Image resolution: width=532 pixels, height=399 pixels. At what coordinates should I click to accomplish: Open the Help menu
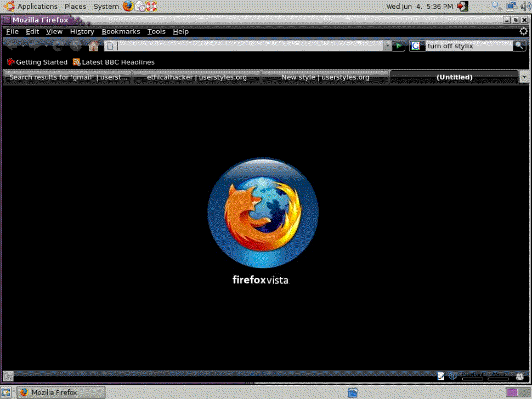[180, 32]
